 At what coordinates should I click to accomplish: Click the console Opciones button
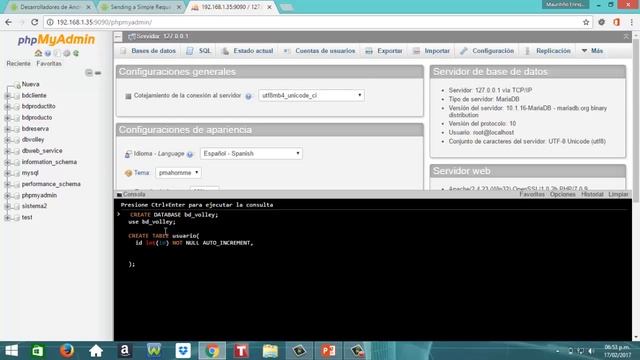click(x=562, y=194)
